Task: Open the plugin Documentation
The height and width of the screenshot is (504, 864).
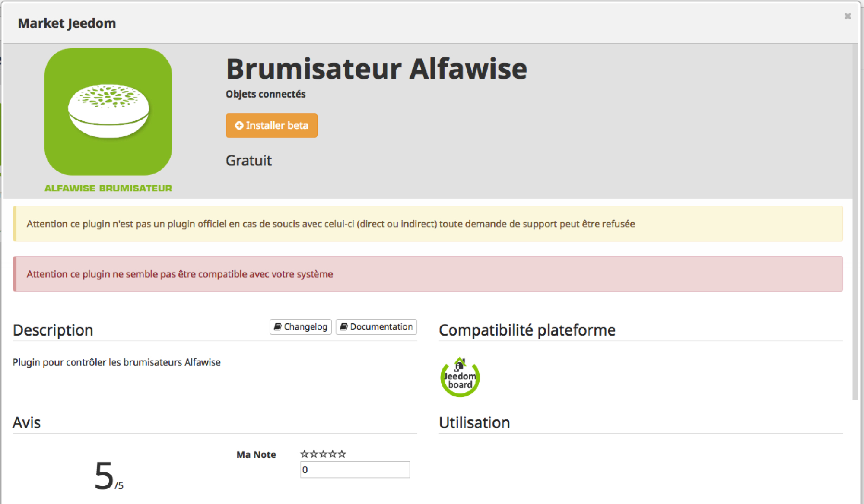Action: click(x=376, y=327)
